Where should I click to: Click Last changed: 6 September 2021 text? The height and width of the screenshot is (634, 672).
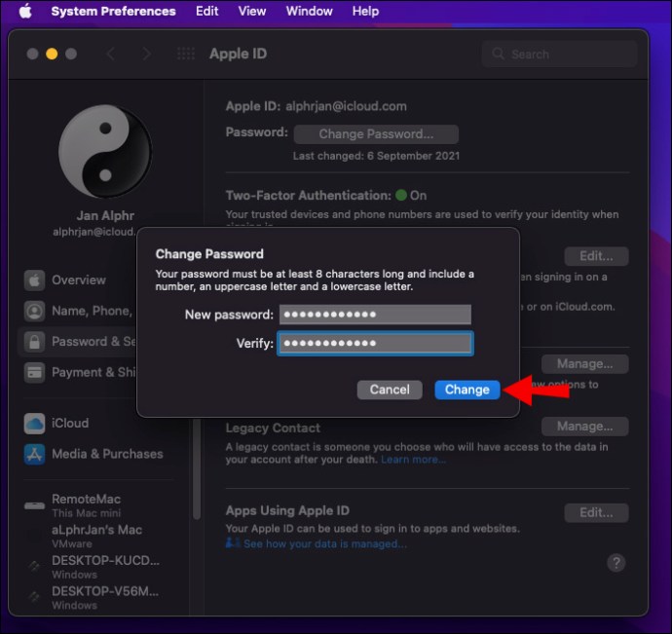point(376,156)
